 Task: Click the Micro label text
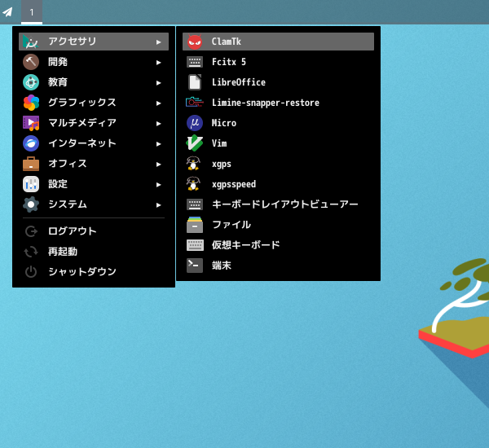pos(224,123)
